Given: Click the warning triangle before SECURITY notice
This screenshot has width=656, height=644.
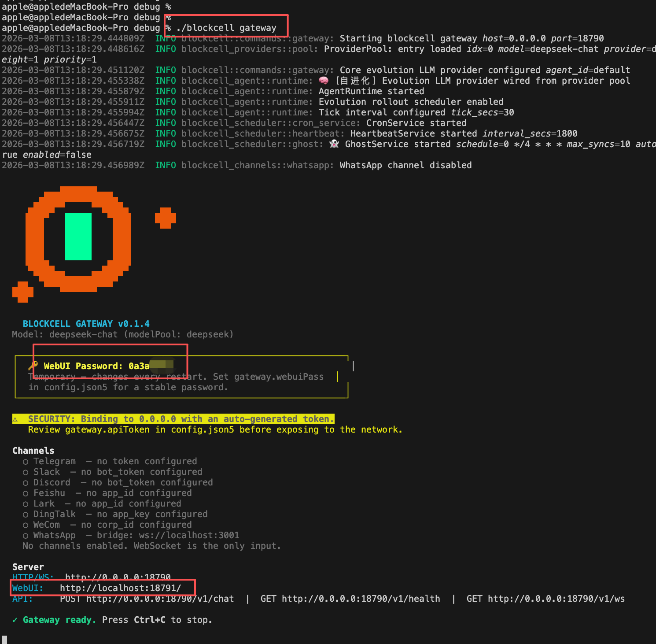Looking at the screenshot, I should pyautogui.click(x=15, y=419).
